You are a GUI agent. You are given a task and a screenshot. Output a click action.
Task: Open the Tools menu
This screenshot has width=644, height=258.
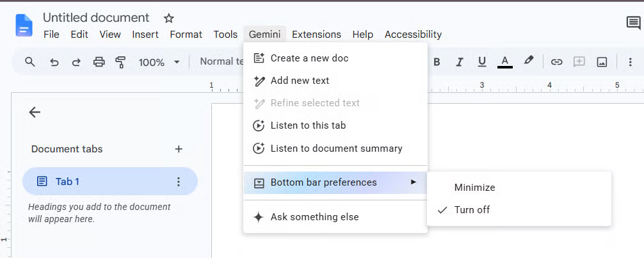(225, 35)
